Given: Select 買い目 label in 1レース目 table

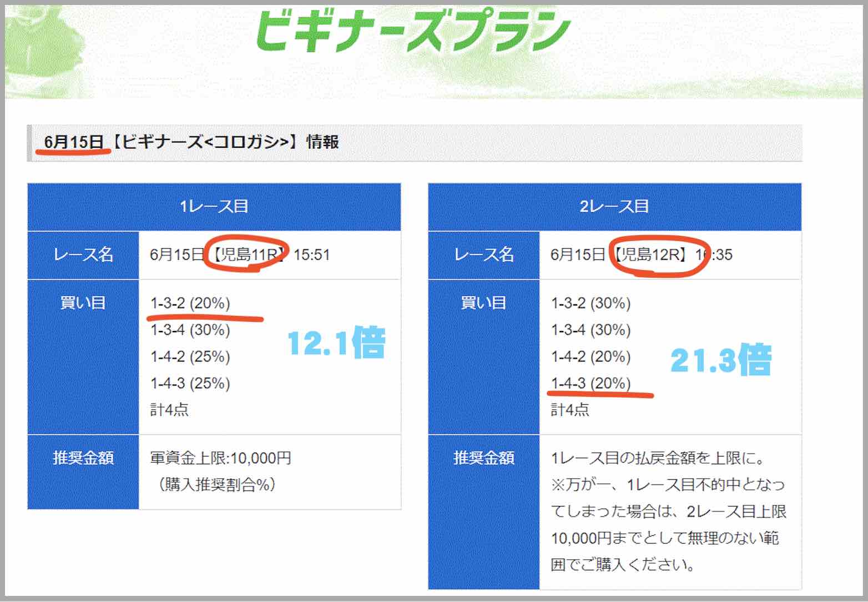Looking at the screenshot, I should point(83,303).
